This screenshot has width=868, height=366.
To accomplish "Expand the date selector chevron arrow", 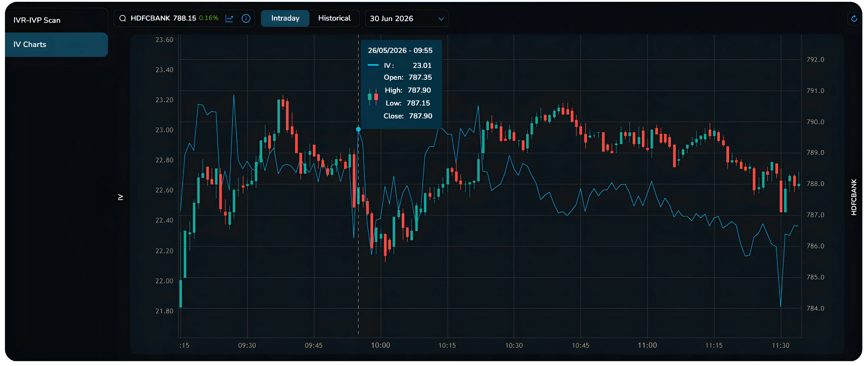I will 441,19.
